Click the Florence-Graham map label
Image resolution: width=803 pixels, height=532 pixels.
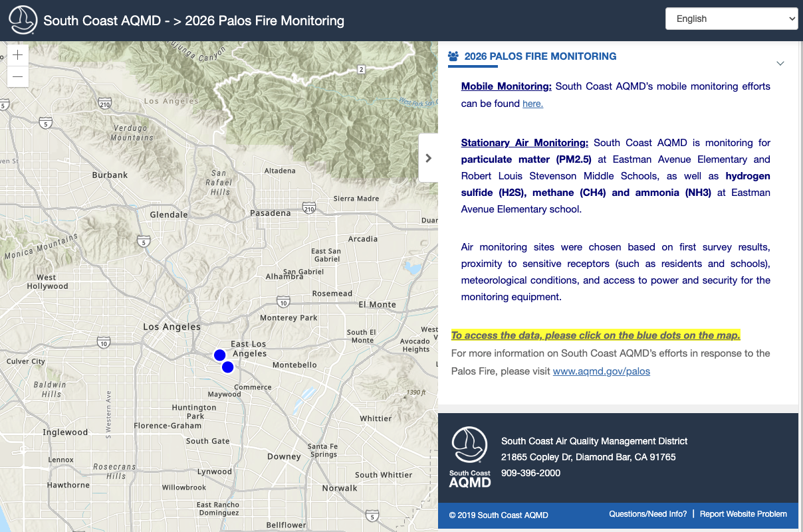[168, 426]
